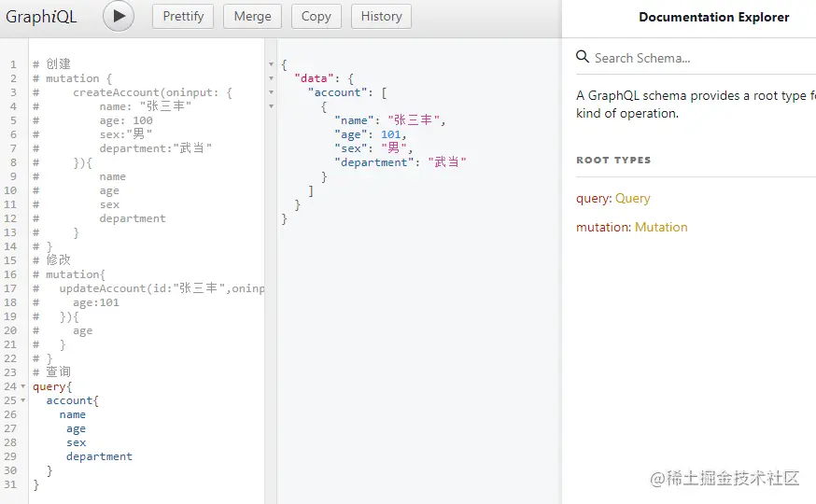The height and width of the screenshot is (504, 816).
Task: Click the Merge button
Action: click(x=252, y=16)
